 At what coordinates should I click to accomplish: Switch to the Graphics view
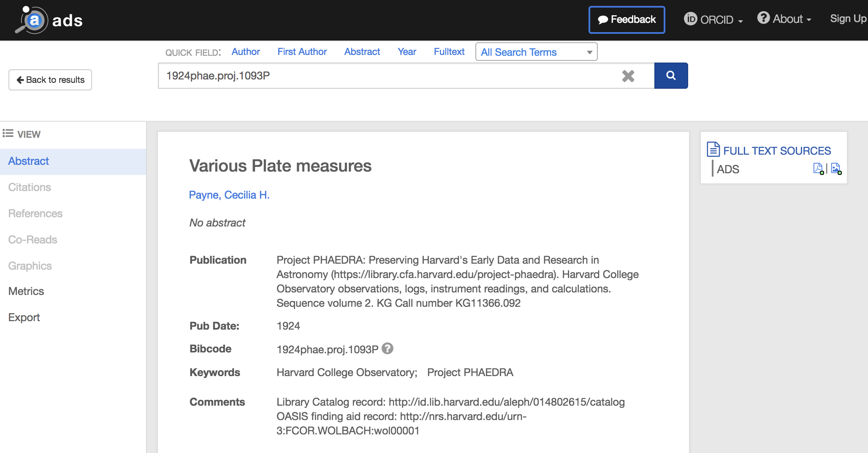click(x=30, y=266)
